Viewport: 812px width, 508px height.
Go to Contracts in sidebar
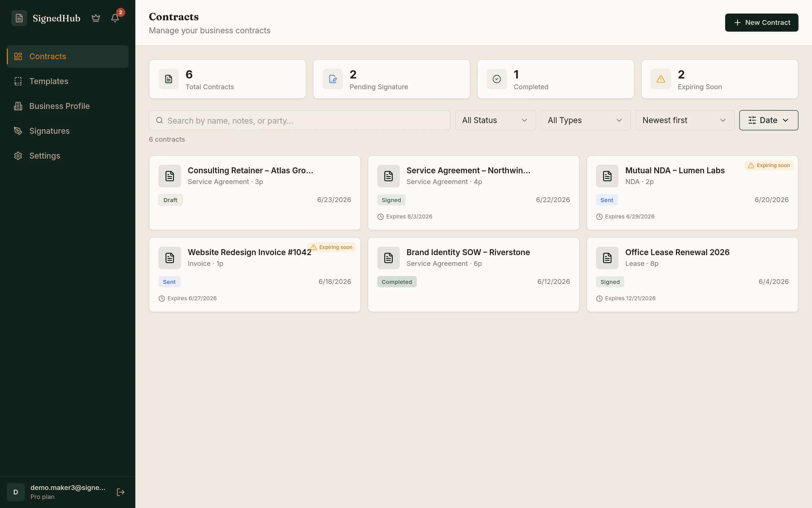tap(68, 56)
